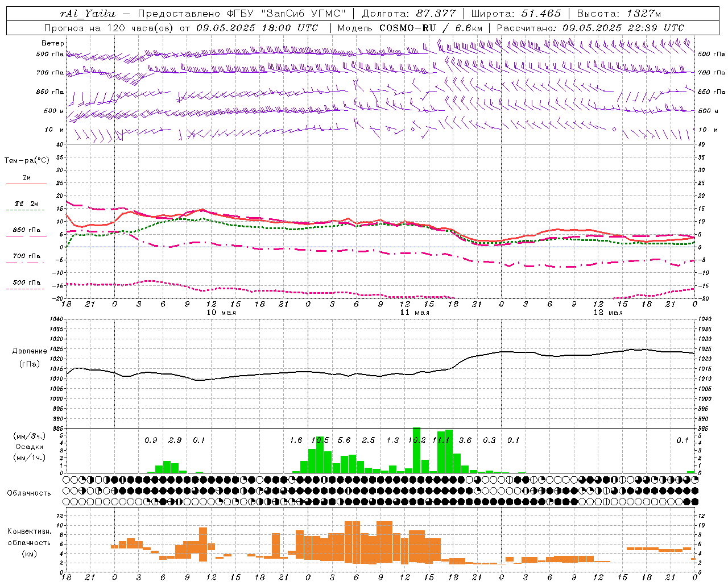The width and height of the screenshot is (728, 582).
Task: Click the 11.1 precipitation total
Action: click(x=441, y=440)
